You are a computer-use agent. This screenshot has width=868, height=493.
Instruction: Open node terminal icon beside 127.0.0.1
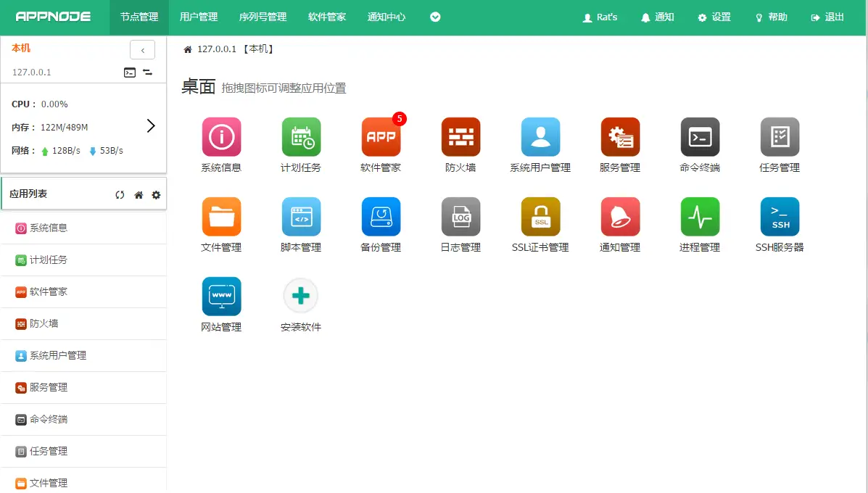[x=129, y=72]
